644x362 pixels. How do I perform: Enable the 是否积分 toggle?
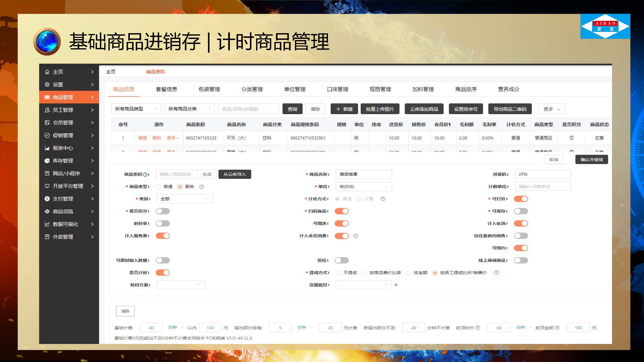coord(163,211)
